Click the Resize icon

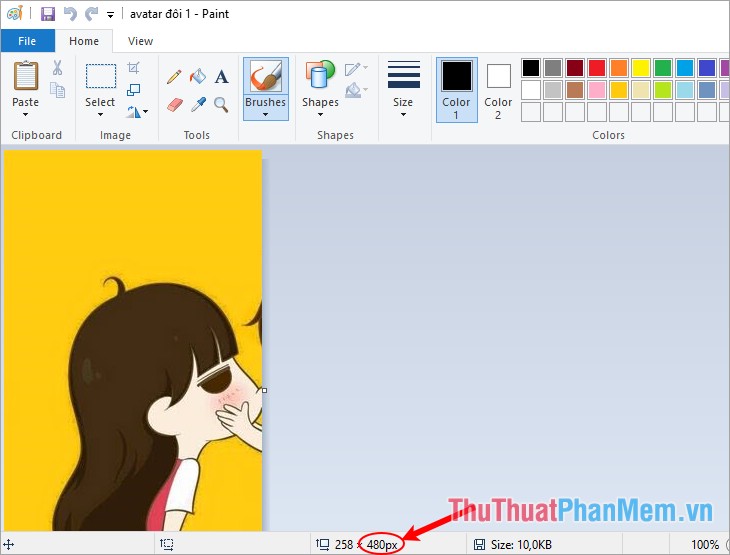point(134,89)
